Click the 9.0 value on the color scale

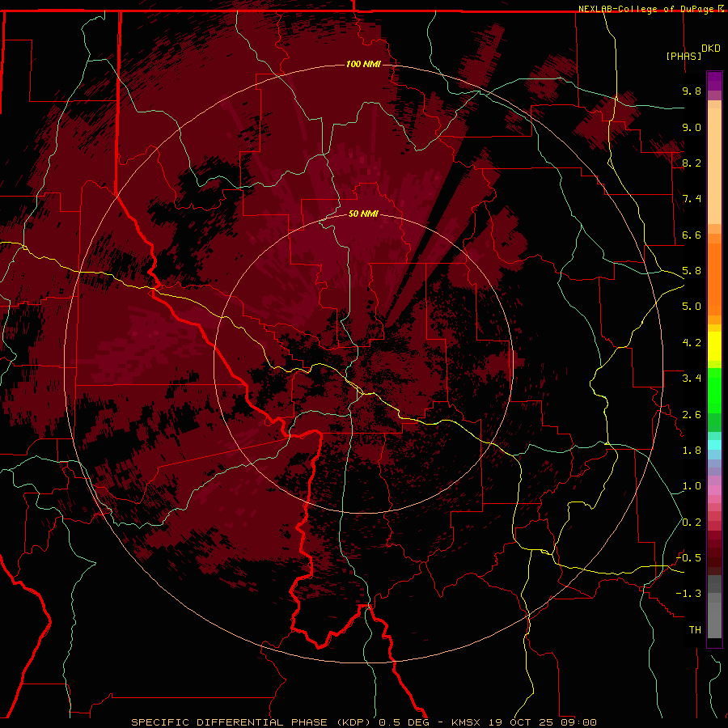tap(692, 127)
